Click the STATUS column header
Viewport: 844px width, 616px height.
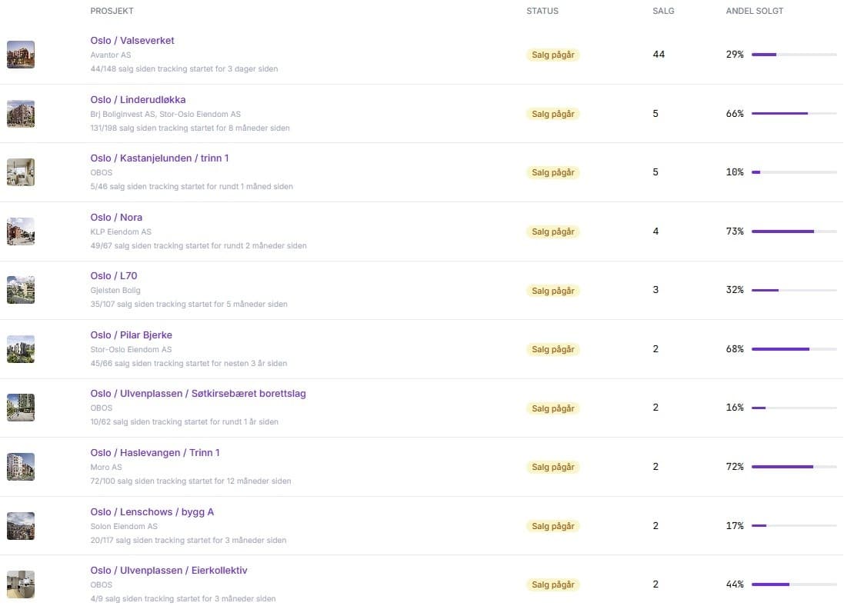pyautogui.click(x=542, y=11)
